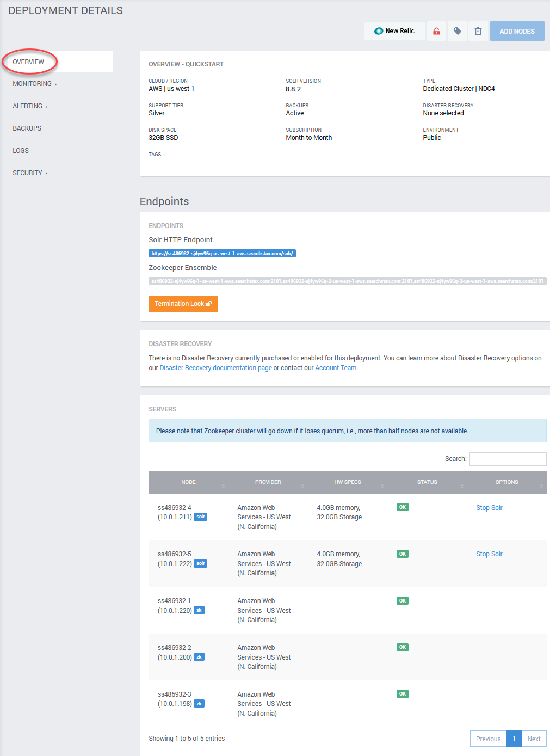Open the LOGS section in the sidebar

pos(21,151)
